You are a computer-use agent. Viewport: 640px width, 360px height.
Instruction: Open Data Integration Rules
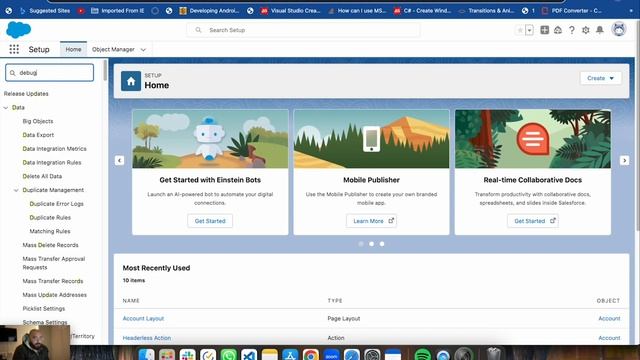pyautogui.click(x=52, y=162)
